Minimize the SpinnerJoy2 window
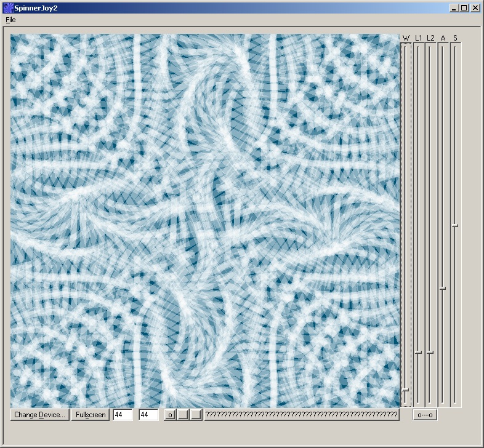This screenshot has height=448, width=484. point(454,8)
